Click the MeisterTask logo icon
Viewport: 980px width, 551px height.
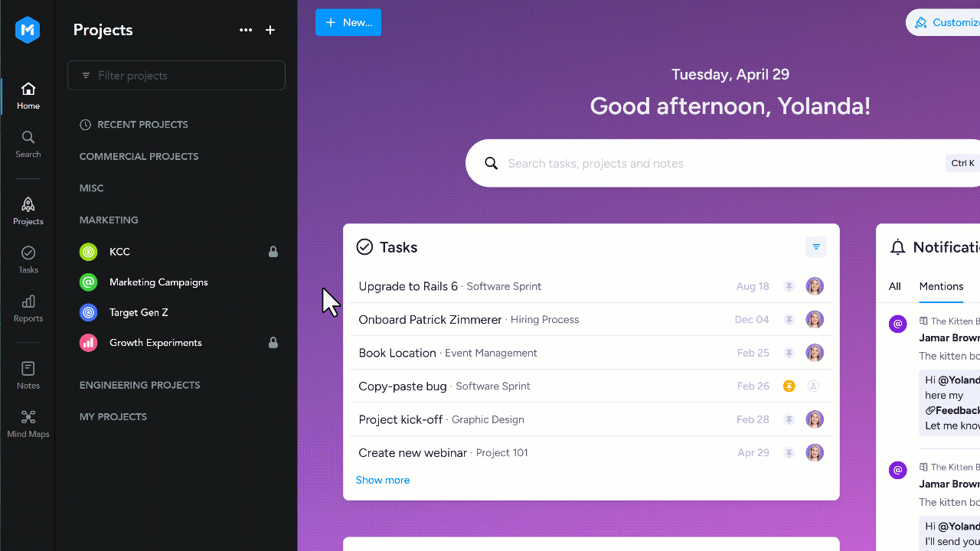pos(28,30)
